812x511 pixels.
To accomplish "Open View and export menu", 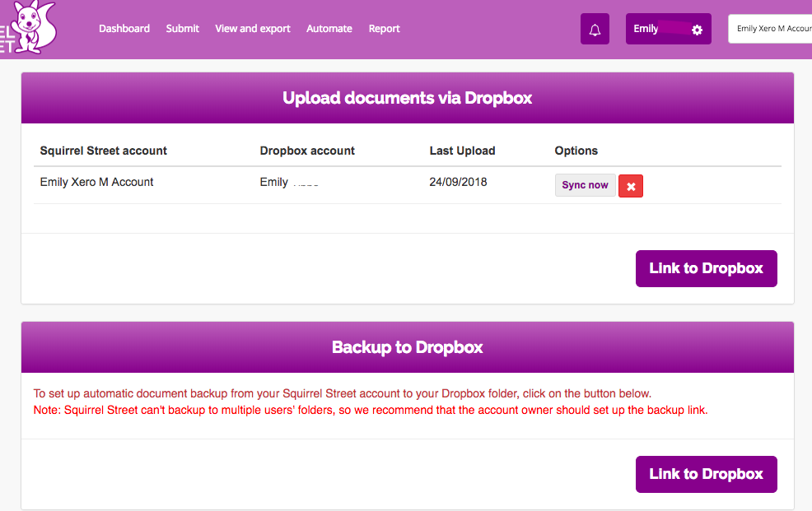I will tap(253, 29).
